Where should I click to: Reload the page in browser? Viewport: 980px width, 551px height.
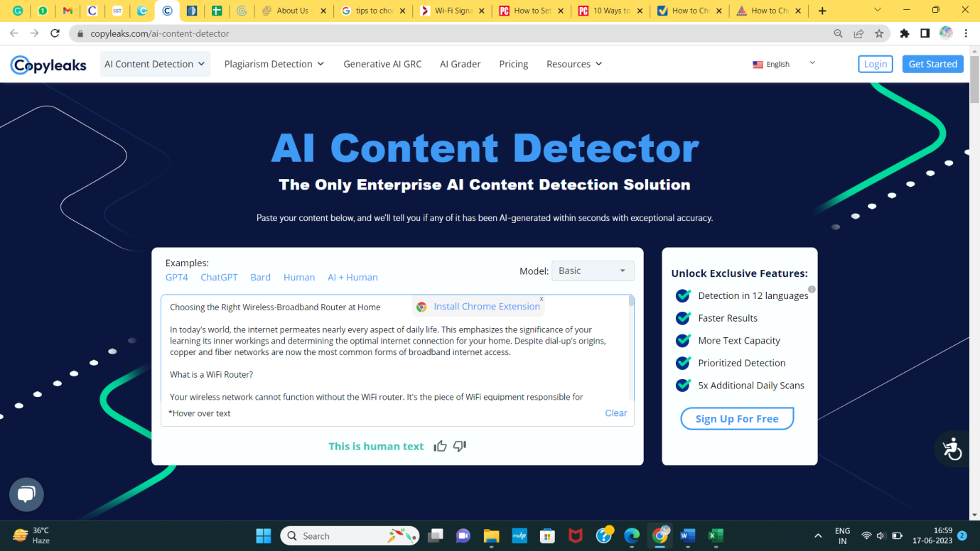pyautogui.click(x=55, y=33)
